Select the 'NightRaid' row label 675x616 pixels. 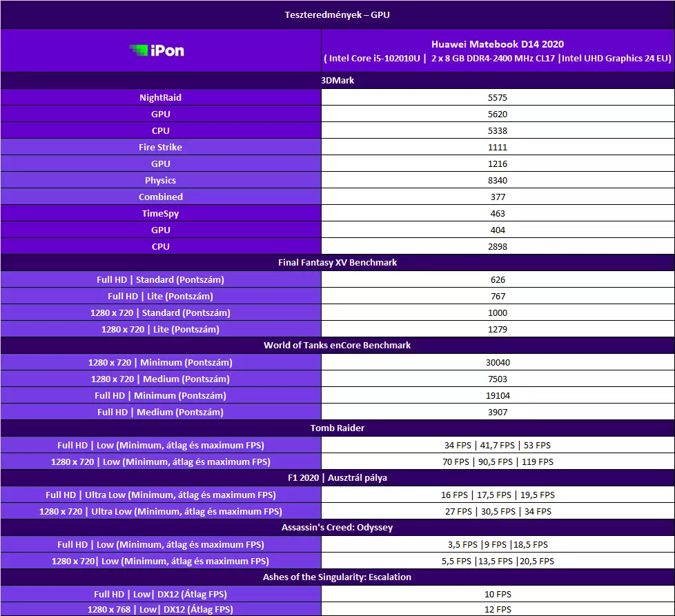coord(160,98)
